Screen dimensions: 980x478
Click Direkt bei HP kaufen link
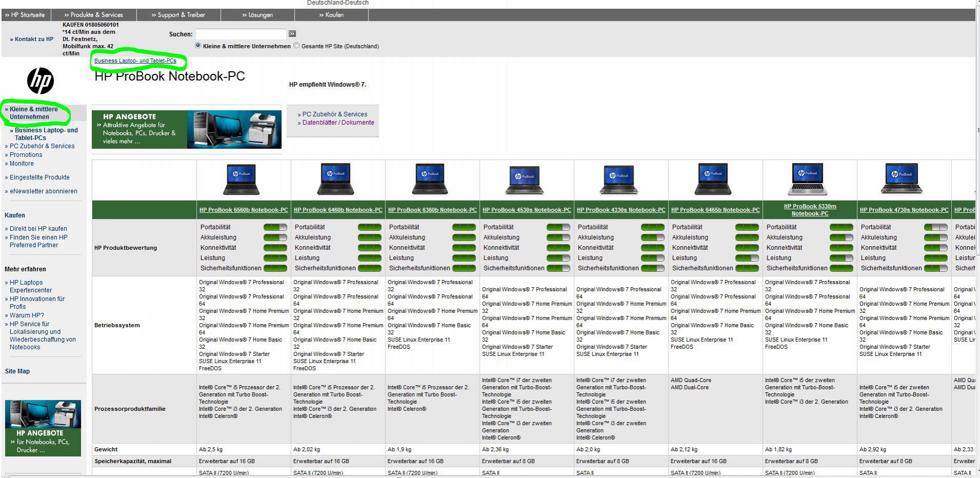pos(36,229)
